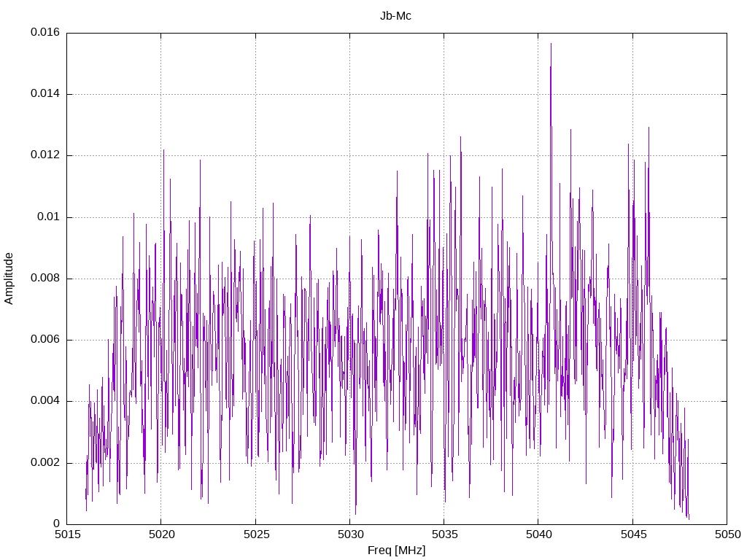Click y-axis tick label 0.006
The height and width of the screenshot is (560, 747).
pyautogui.click(x=45, y=340)
